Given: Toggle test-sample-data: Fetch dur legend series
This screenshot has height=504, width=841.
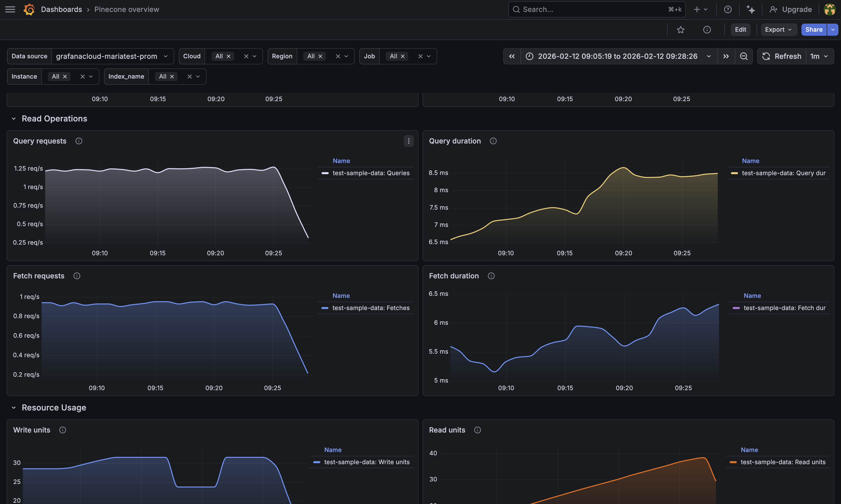Looking at the screenshot, I should [784, 308].
